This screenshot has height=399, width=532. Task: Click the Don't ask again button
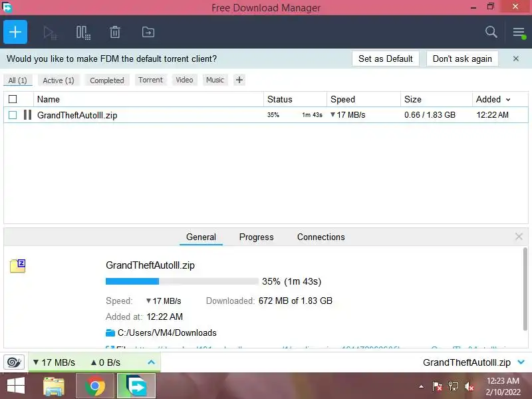pos(462,59)
